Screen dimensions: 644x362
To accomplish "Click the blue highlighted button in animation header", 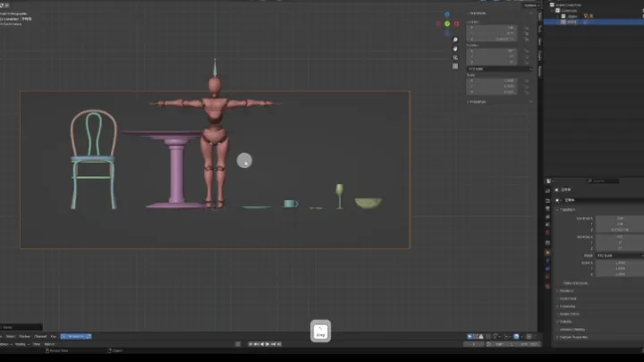I will pos(76,337).
